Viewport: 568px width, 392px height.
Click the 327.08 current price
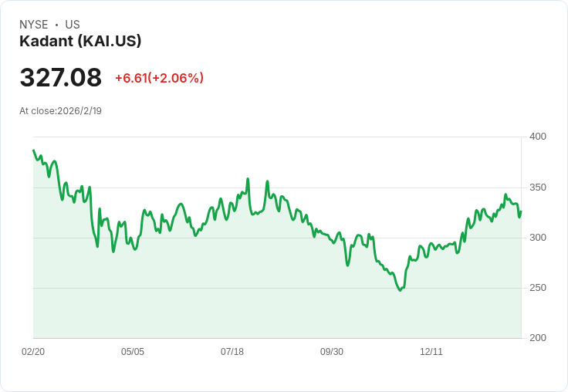point(61,78)
